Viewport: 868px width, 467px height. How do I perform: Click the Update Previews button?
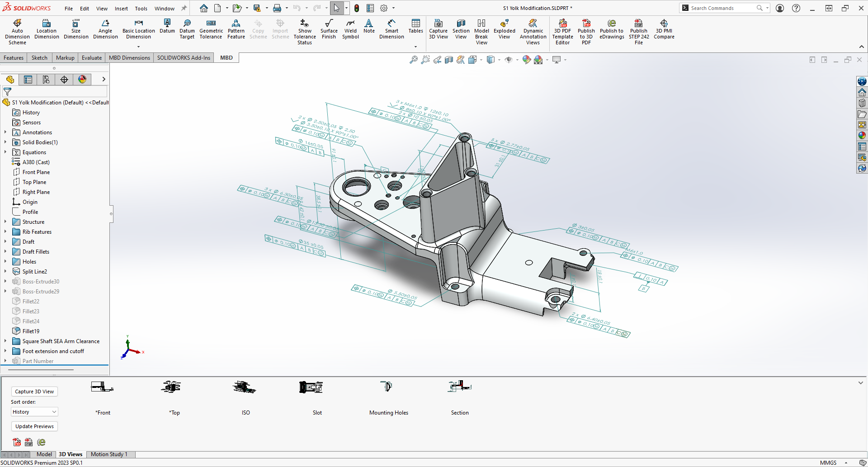tap(34, 426)
